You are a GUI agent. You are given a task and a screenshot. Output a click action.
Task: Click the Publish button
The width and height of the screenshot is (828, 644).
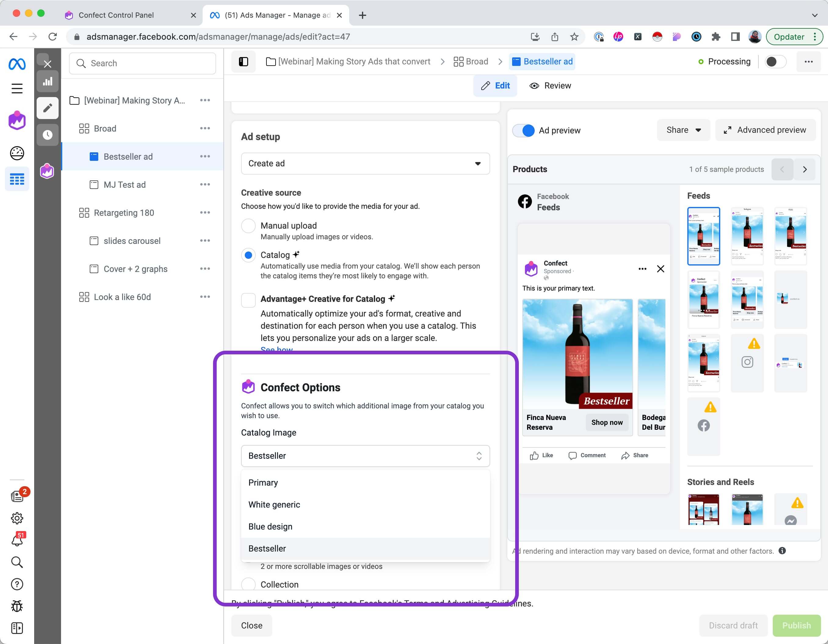pyautogui.click(x=797, y=625)
